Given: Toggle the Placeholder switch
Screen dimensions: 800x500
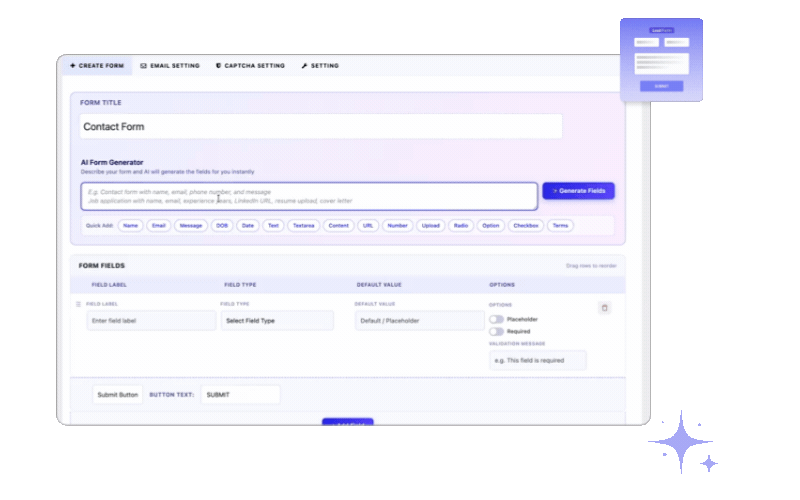Looking at the screenshot, I should [496, 319].
